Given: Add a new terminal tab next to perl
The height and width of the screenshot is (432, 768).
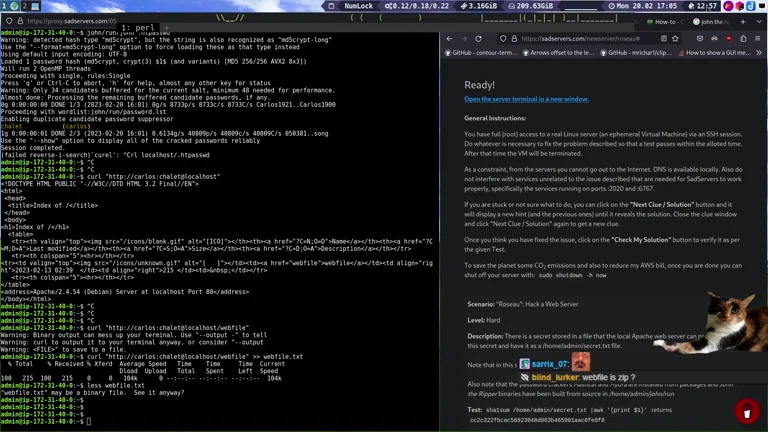Looking at the screenshot, I should (x=167, y=28).
